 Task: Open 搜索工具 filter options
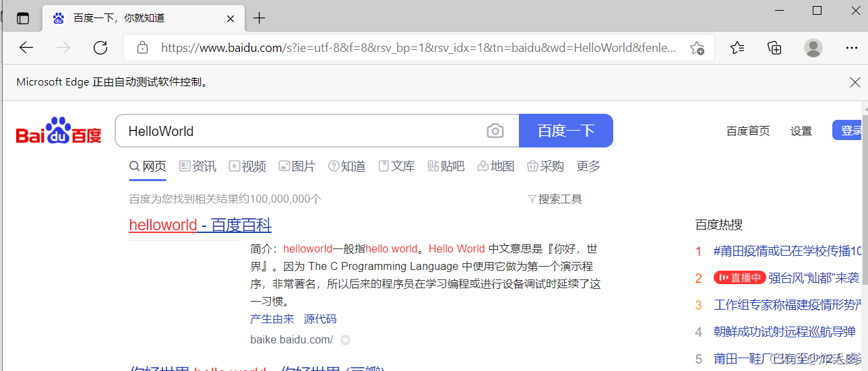coord(555,199)
